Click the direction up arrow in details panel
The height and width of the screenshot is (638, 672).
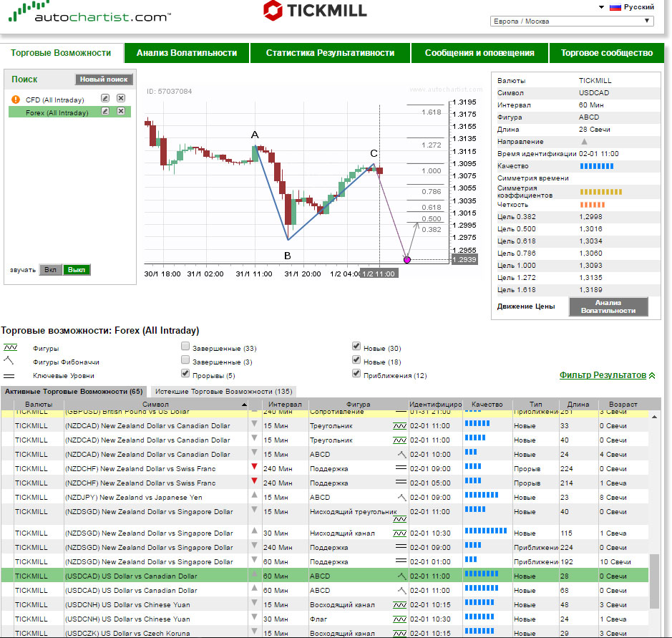click(584, 142)
